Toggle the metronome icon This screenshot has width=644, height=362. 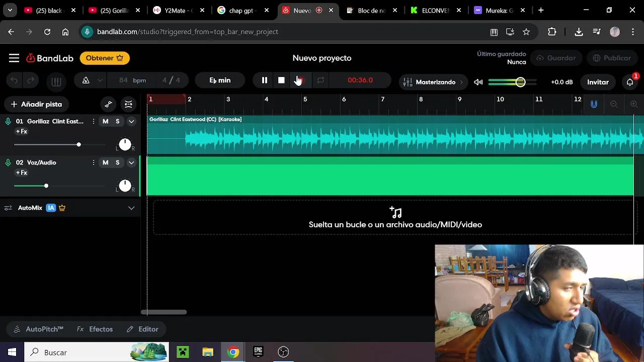click(86, 80)
